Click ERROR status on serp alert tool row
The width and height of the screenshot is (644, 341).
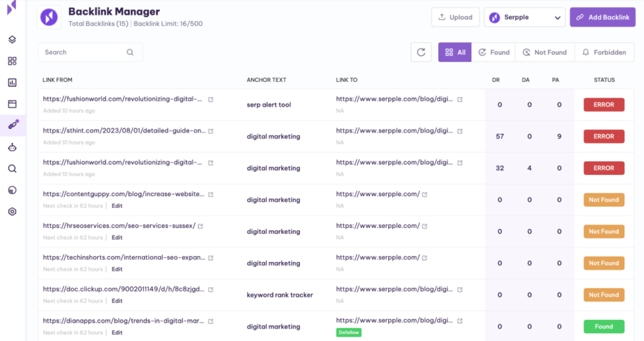pyautogui.click(x=604, y=105)
